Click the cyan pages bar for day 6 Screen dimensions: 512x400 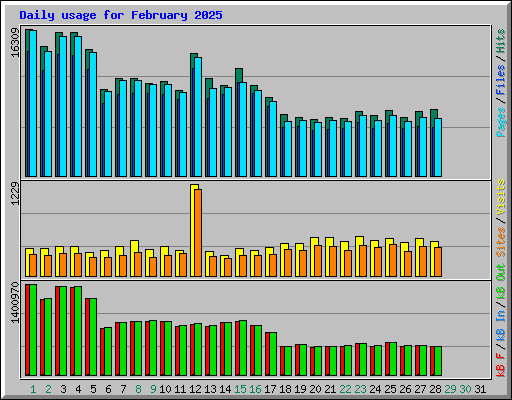108,134
